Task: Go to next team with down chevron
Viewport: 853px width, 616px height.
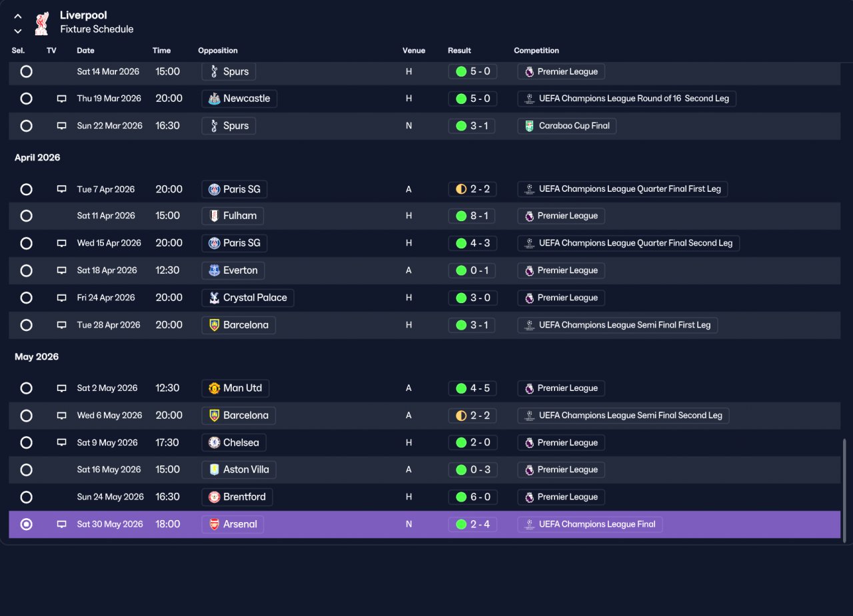Action: click(18, 31)
